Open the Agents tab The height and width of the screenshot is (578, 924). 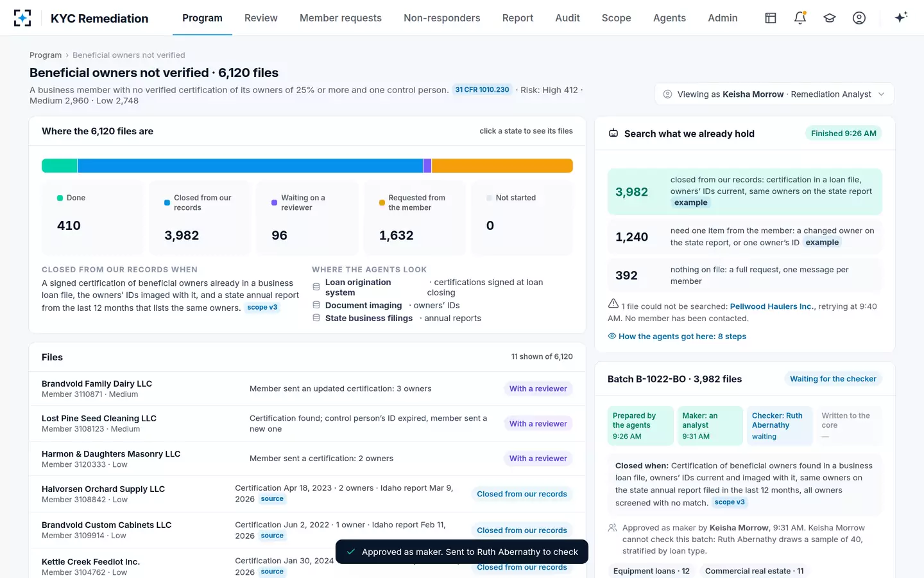[669, 18]
